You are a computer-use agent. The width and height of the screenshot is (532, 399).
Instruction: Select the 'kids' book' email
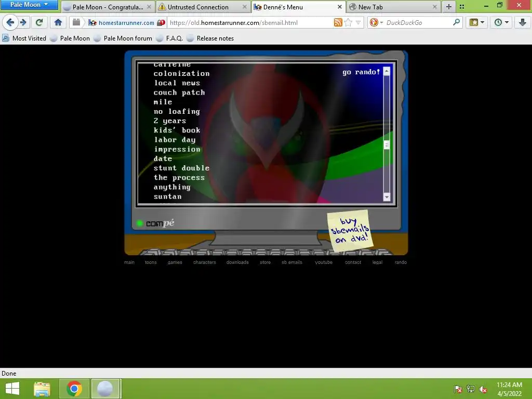click(177, 130)
